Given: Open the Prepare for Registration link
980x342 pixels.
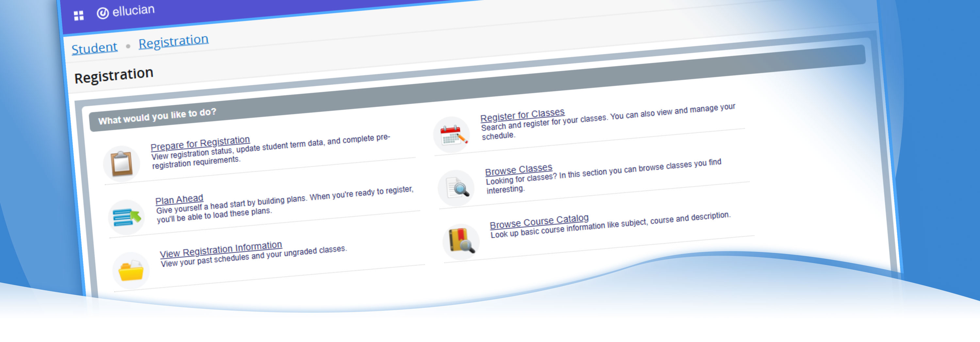Looking at the screenshot, I should pyautogui.click(x=200, y=143).
